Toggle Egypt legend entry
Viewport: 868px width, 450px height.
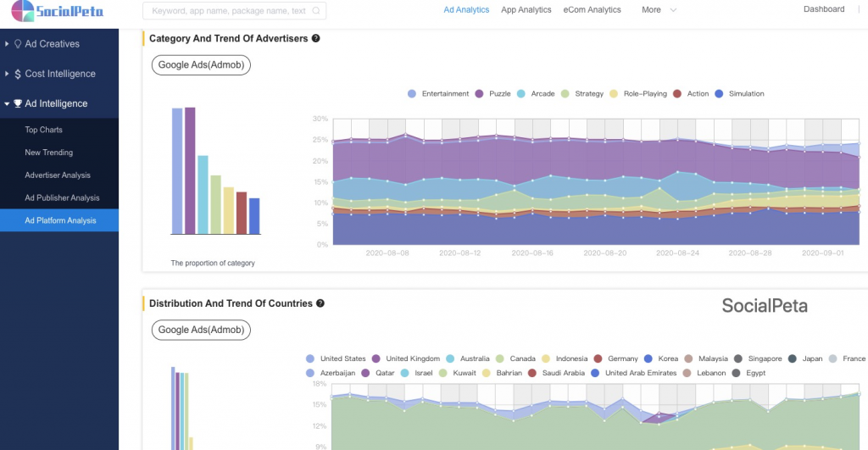(x=748, y=373)
